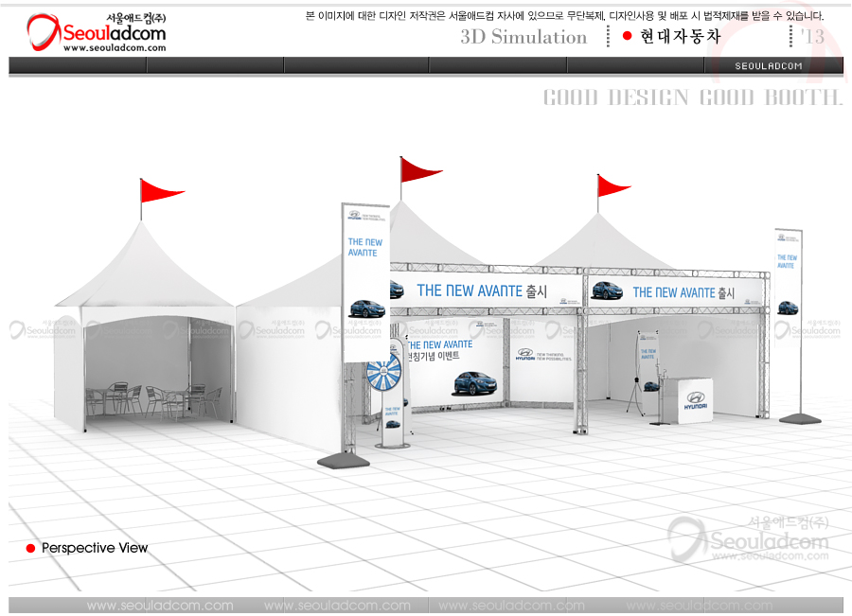Click the GOOD DESIGN GOOD BOOTH tagline

tap(692, 97)
